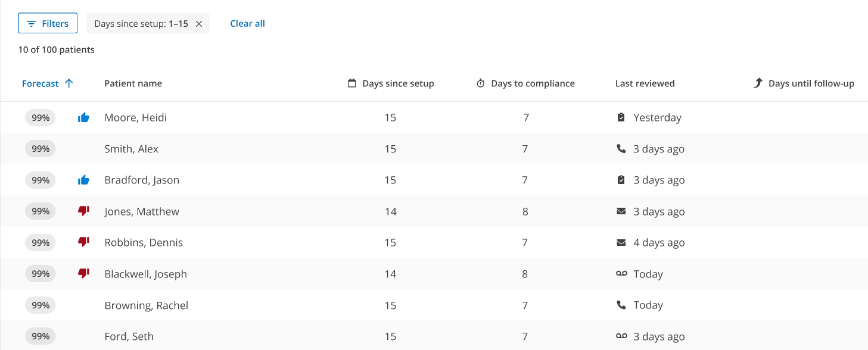
Task: Sort by Days to compliance column
Action: click(x=532, y=83)
